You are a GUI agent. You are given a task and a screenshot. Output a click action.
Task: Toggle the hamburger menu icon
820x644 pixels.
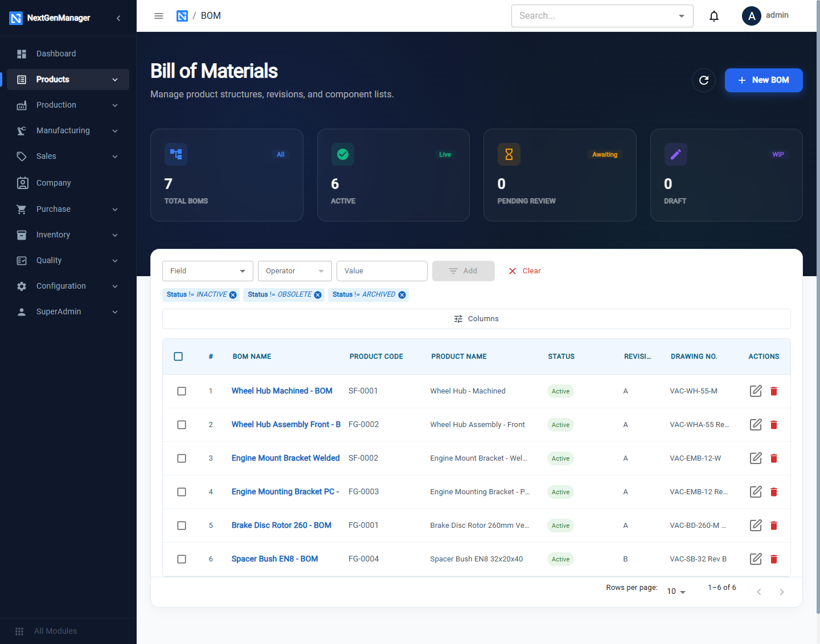pos(159,16)
